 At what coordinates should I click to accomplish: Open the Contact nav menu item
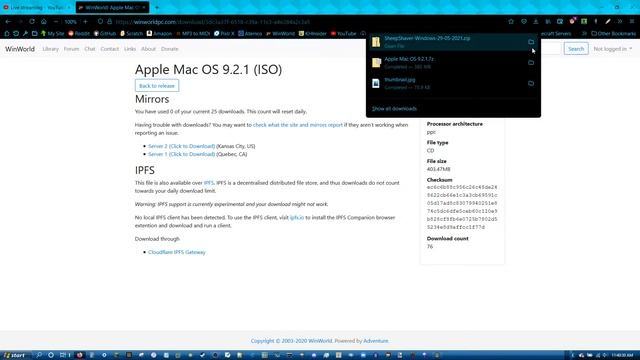click(x=109, y=49)
